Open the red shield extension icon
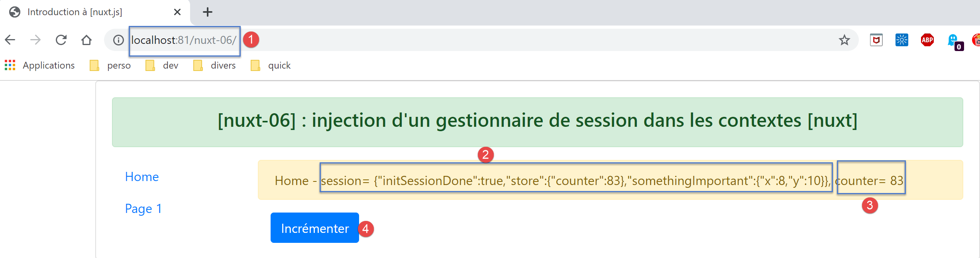 pos(876,40)
